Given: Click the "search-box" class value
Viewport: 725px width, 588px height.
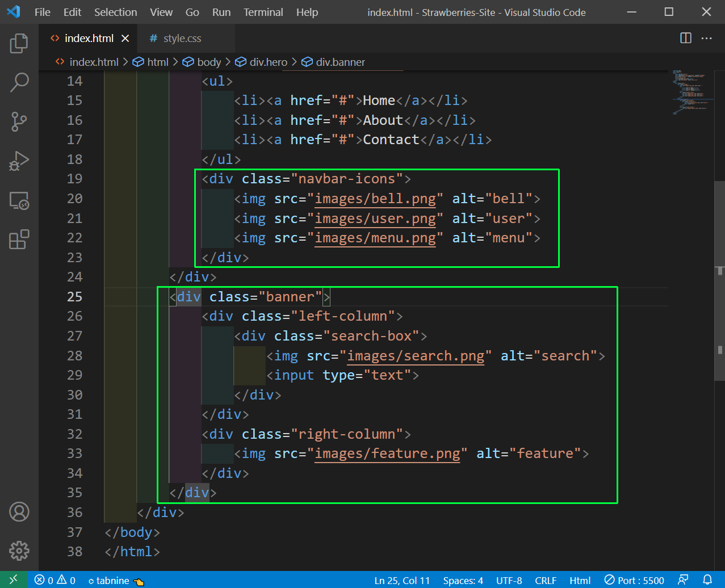Looking at the screenshot, I should (371, 336).
